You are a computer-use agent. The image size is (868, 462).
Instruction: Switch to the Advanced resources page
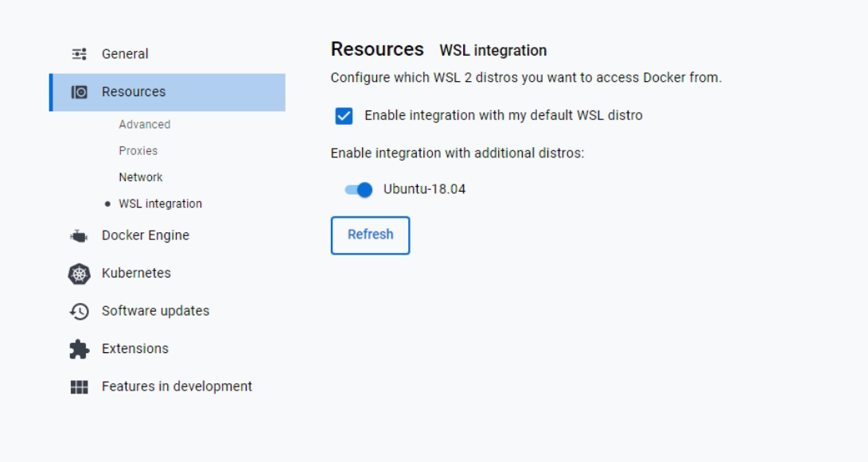pos(145,124)
